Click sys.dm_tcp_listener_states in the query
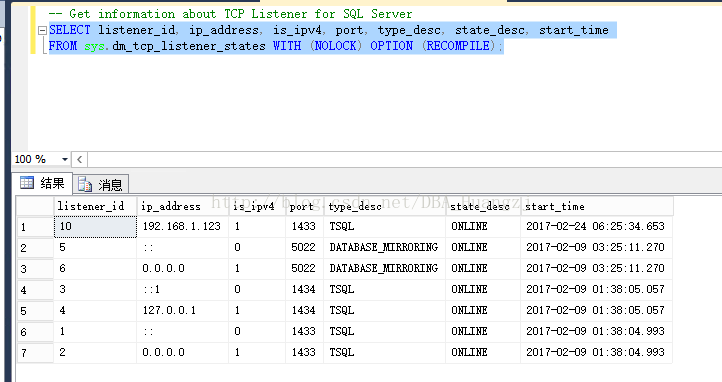 tap(175, 46)
